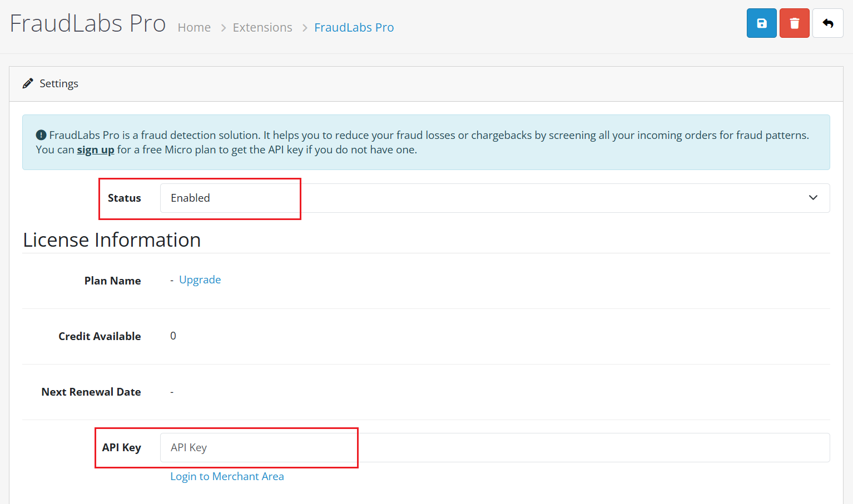Open Extensions from the breadcrumb trail
853x504 pixels.
(x=262, y=27)
